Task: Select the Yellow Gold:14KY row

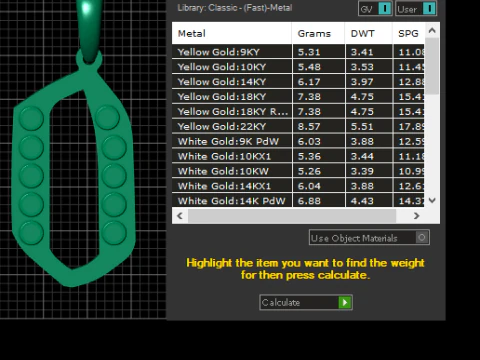Action: click(x=298, y=82)
